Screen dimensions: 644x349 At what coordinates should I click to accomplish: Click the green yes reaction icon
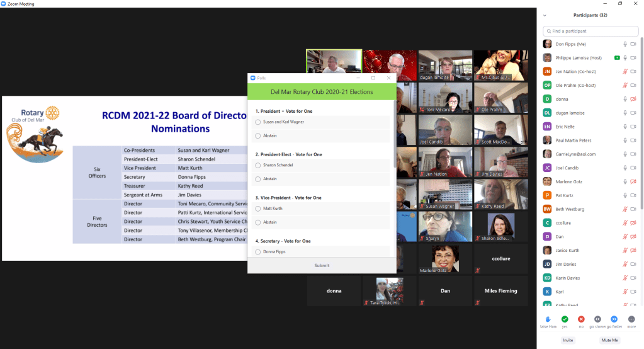pyautogui.click(x=565, y=319)
